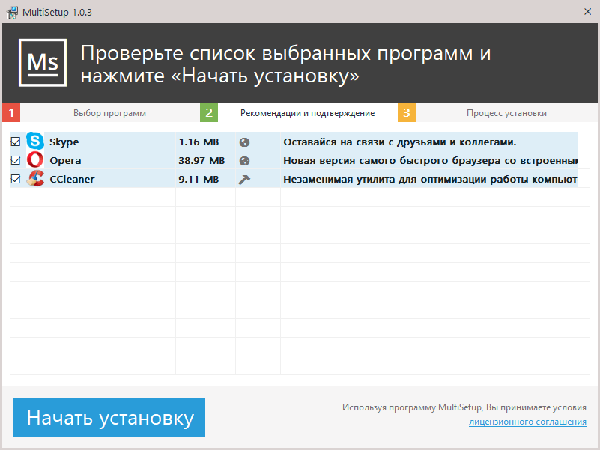The width and height of the screenshot is (600, 450).
Task: Click the Skype app icon
Action: [x=36, y=141]
